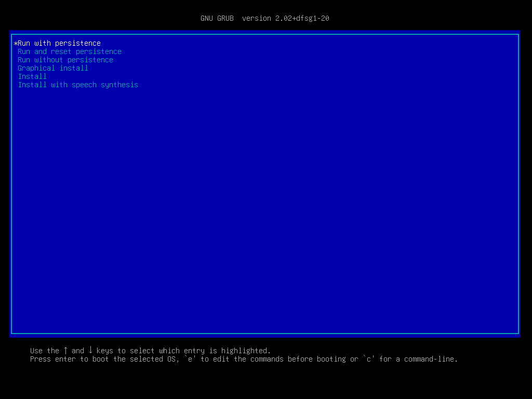The image size is (532, 399).
Task: Click the 'Use the ↑ and ↓ keys' help line
Action: click(150, 351)
